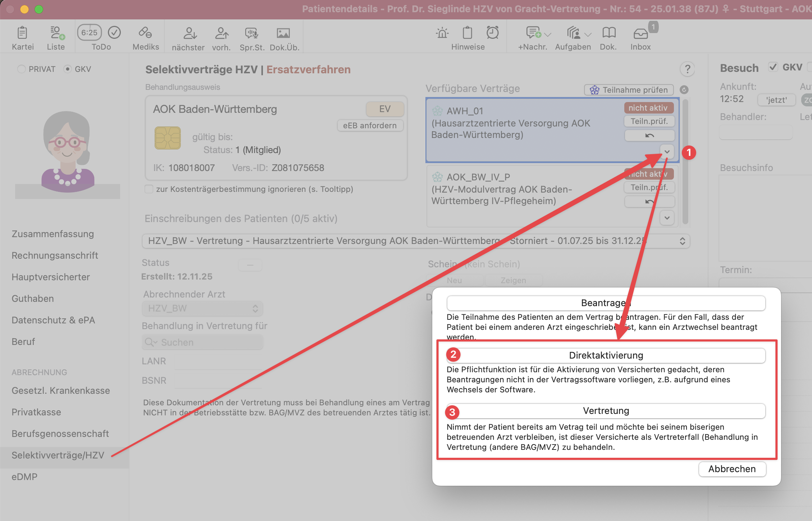Open the help question mark button
Viewport: 812px width, 521px height.
coord(687,69)
